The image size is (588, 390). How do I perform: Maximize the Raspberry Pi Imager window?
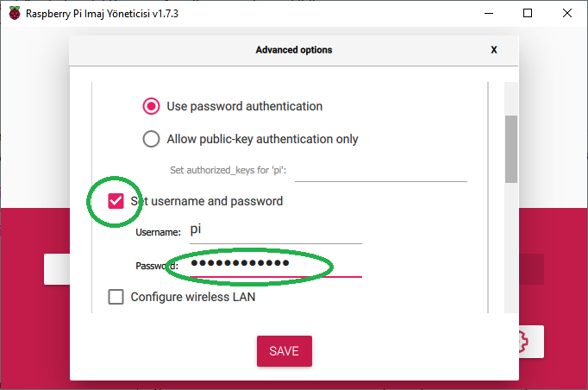coord(528,14)
